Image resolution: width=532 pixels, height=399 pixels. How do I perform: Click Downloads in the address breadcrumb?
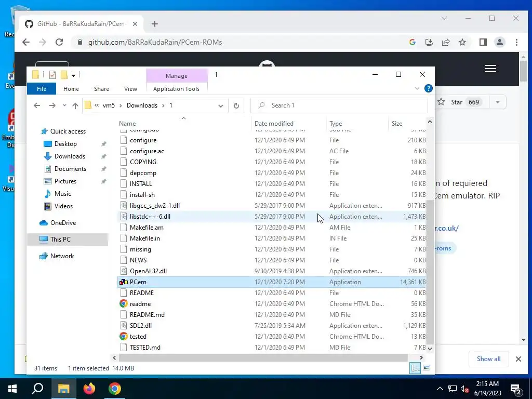click(142, 105)
